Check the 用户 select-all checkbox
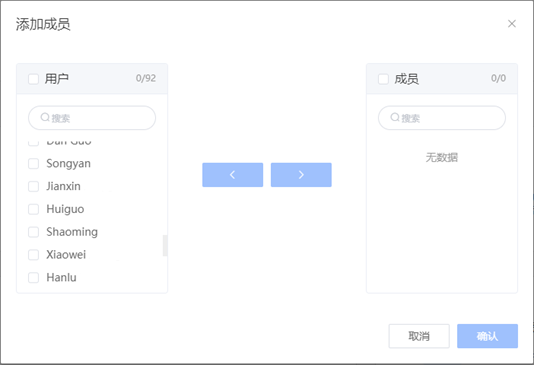 pyautogui.click(x=33, y=79)
